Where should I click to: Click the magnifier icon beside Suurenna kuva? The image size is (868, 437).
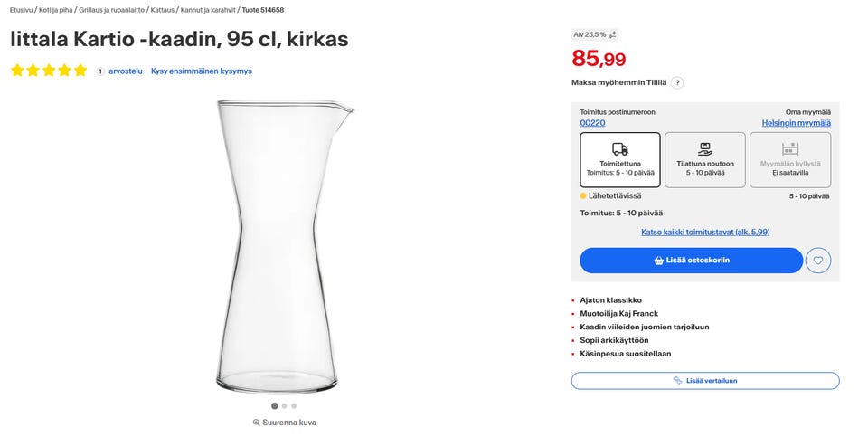pyautogui.click(x=257, y=423)
